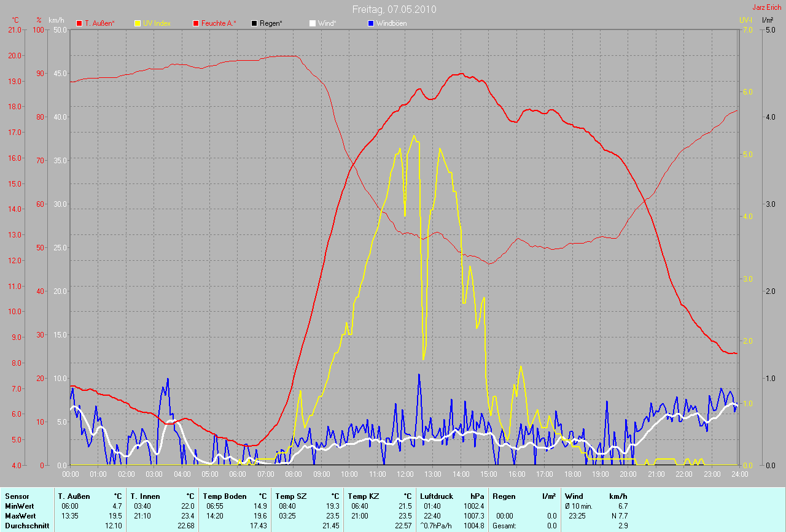Select the Windböen legend label
786x532 pixels.
391,23
